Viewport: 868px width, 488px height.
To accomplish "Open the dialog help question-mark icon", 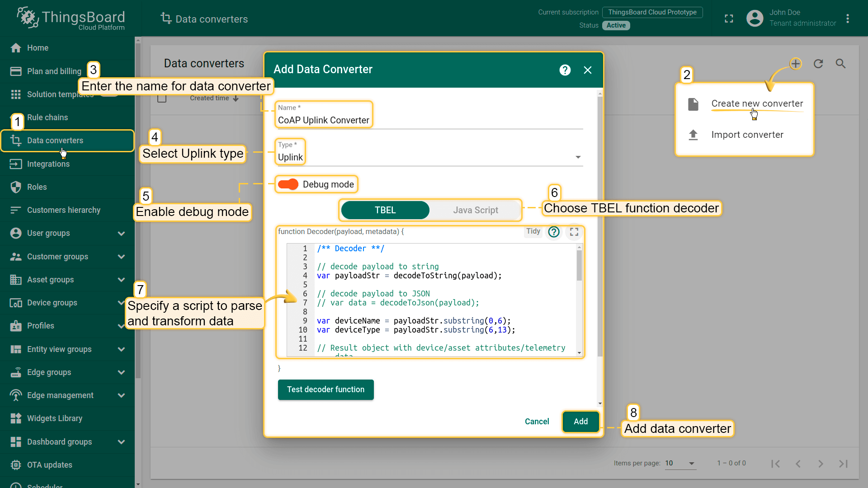I will (x=565, y=70).
